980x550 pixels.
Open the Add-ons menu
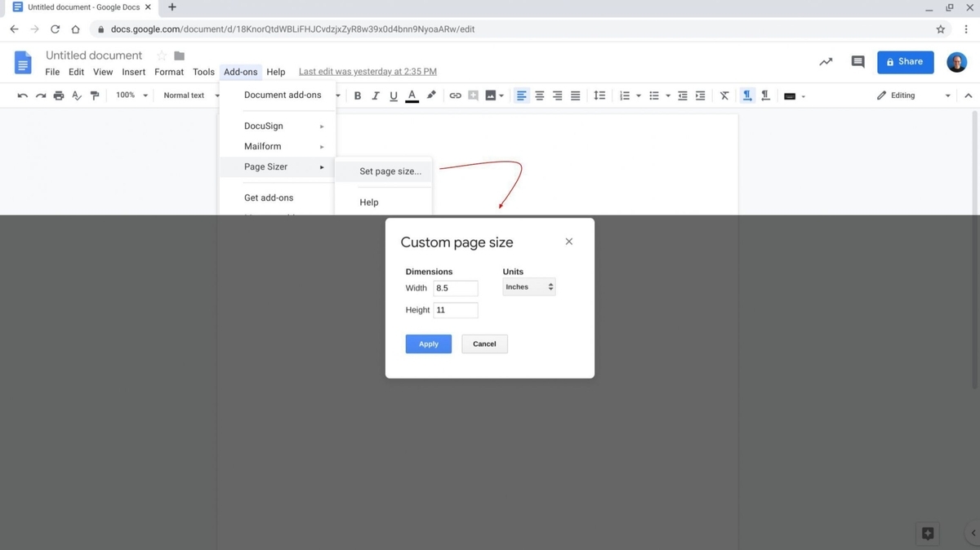[x=240, y=71]
